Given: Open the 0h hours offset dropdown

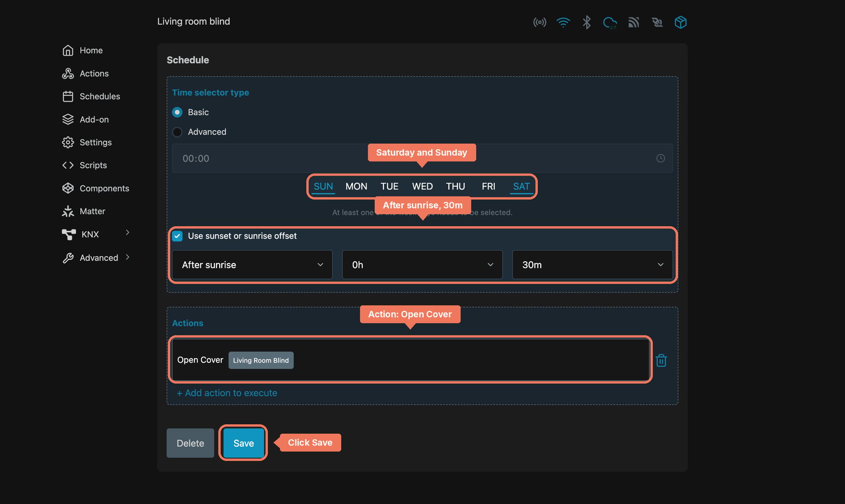Looking at the screenshot, I should pyautogui.click(x=422, y=265).
